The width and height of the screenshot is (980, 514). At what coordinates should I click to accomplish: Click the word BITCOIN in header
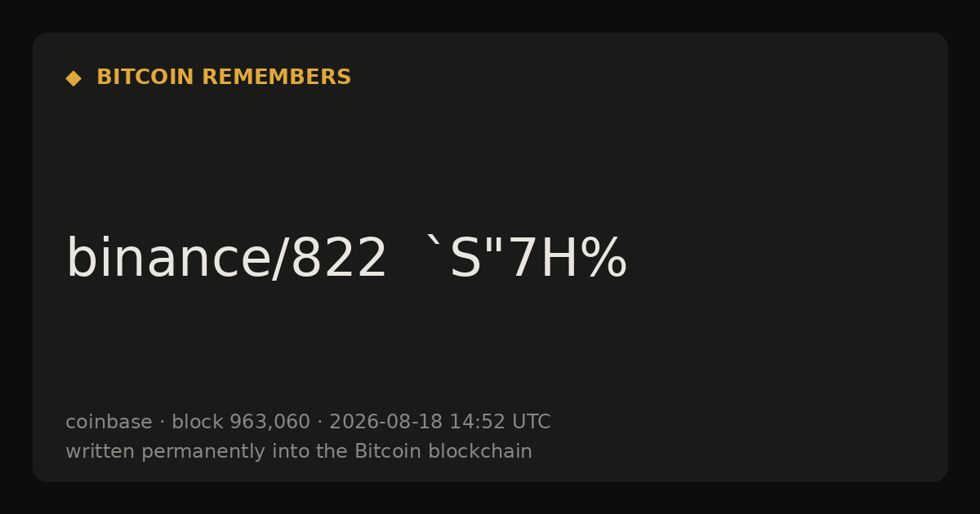(x=145, y=78)
